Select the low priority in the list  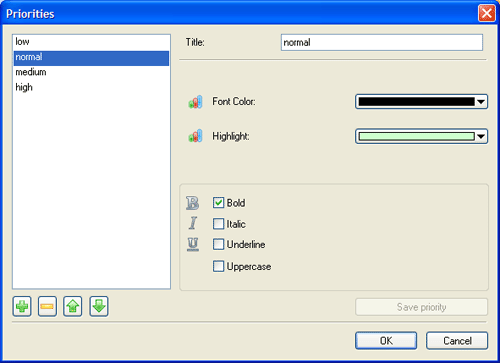pos(91,42)
